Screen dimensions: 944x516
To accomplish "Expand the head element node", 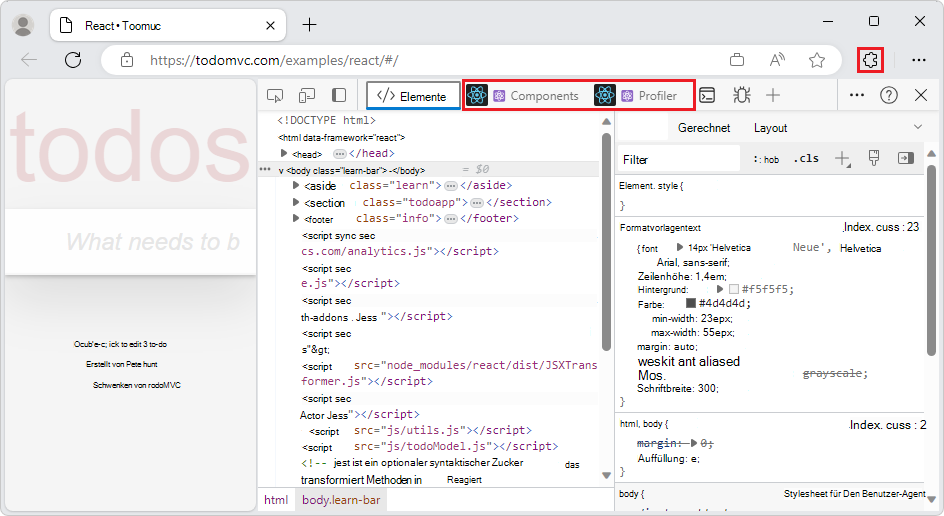I will click(x=284, y=154).
